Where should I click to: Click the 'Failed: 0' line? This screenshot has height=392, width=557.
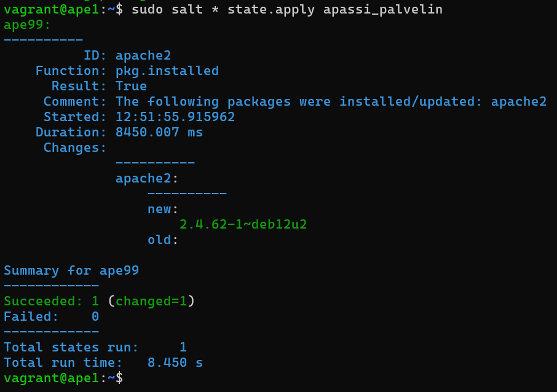pos(51,316)
